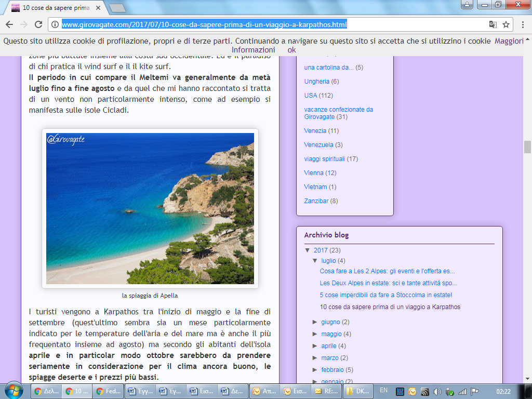Bookmark this page with the star icon
532x399 pixels.
coord(506,24)
